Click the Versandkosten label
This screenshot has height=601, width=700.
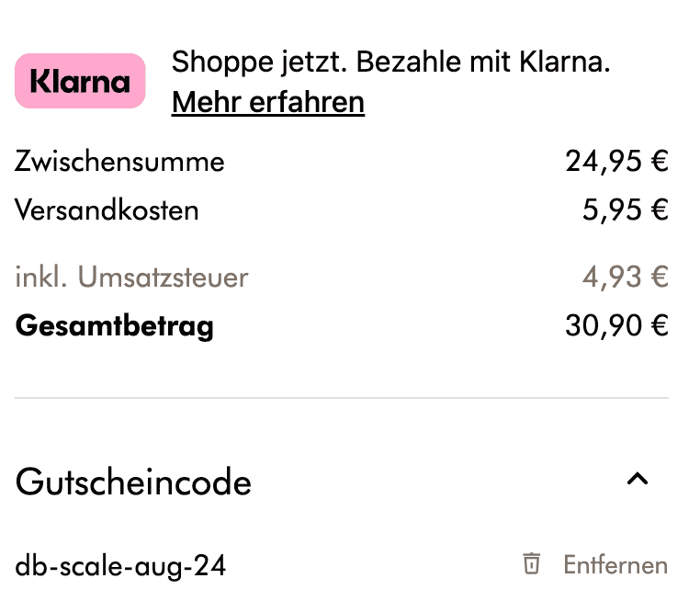(107, 210)
